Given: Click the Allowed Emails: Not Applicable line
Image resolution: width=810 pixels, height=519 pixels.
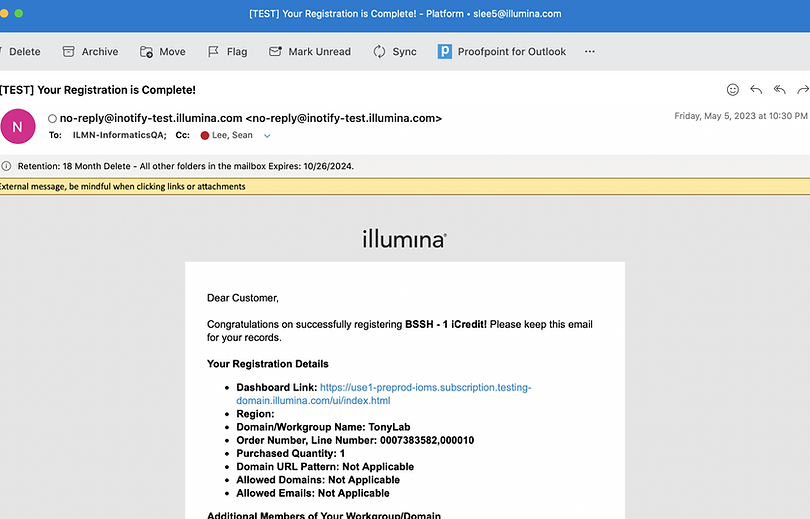Looking at the screenshot, I should click(x=313, y=493).
